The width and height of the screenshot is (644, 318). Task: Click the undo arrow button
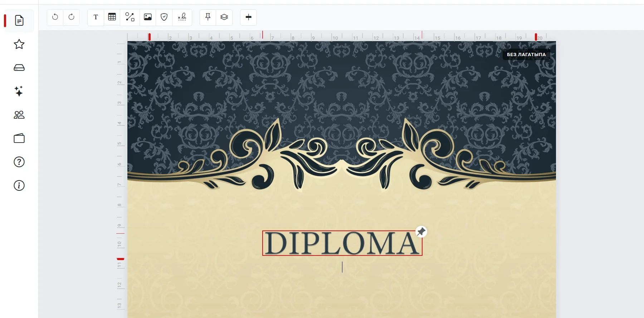[x=55, y=17]
